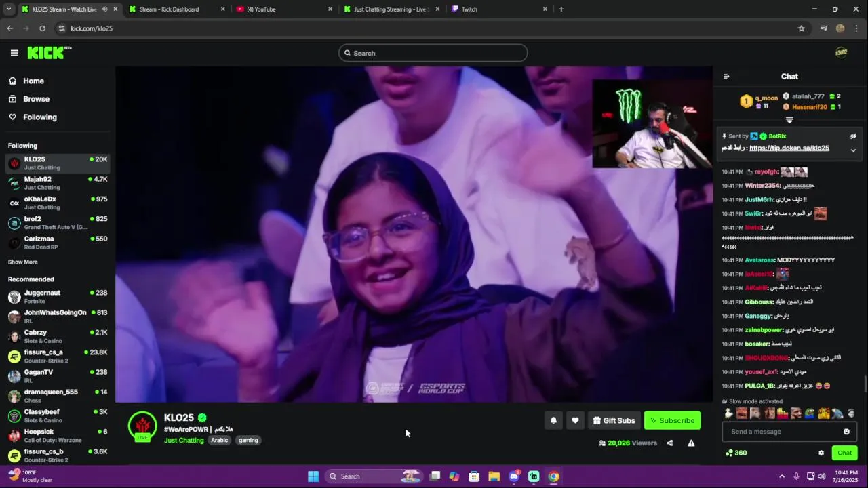Open the taskbar volume control
This screenshot has height=488, width=868.
tap(823, 476)
